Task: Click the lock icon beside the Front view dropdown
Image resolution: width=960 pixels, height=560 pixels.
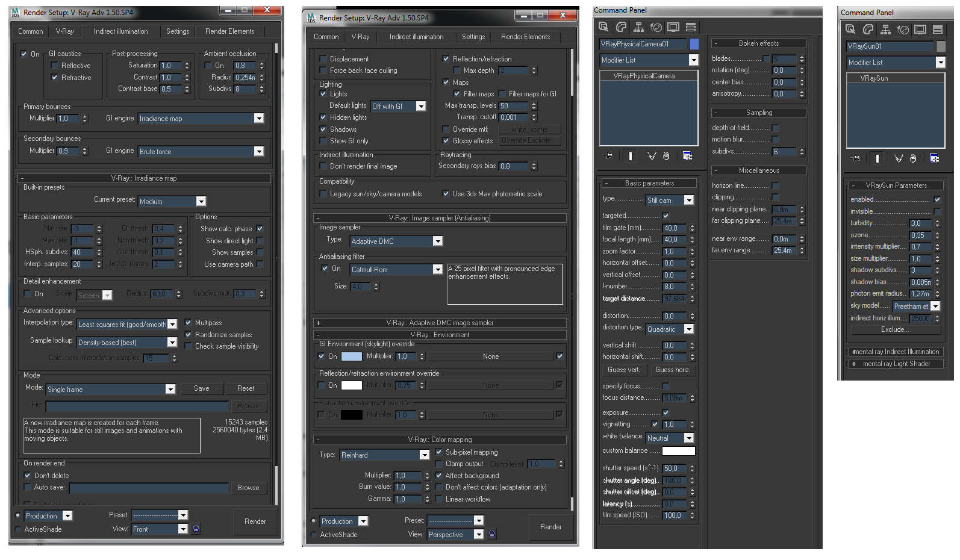Action: (196, 529)
